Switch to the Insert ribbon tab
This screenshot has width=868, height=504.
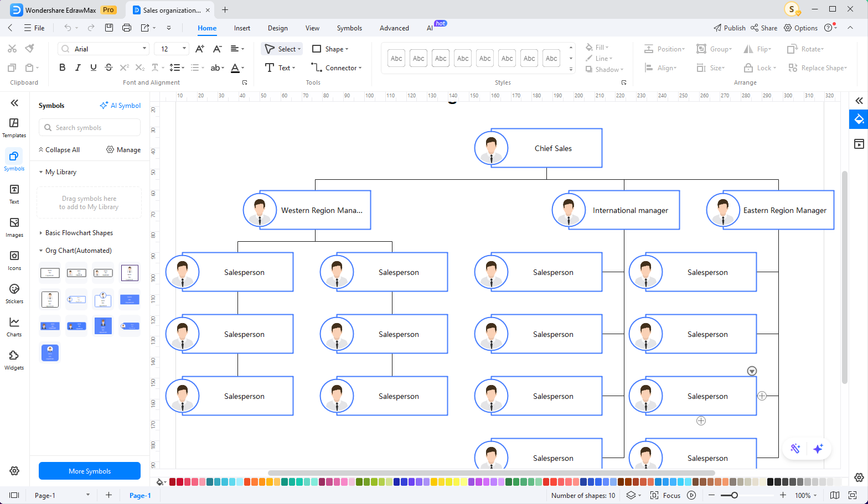242,28
